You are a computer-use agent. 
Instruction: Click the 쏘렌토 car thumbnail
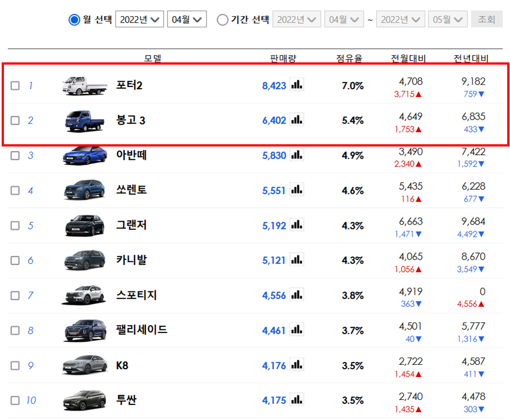85,189
